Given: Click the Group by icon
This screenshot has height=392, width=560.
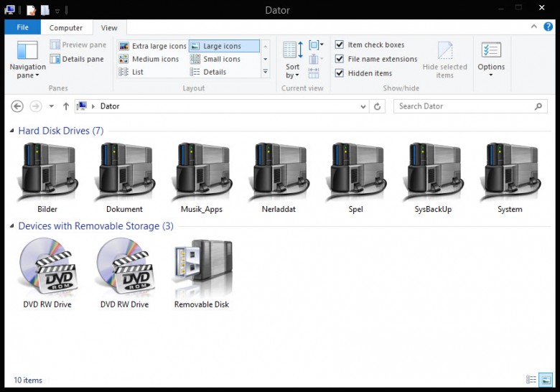Looking at the screenshot, I should [x=316, y=45].
